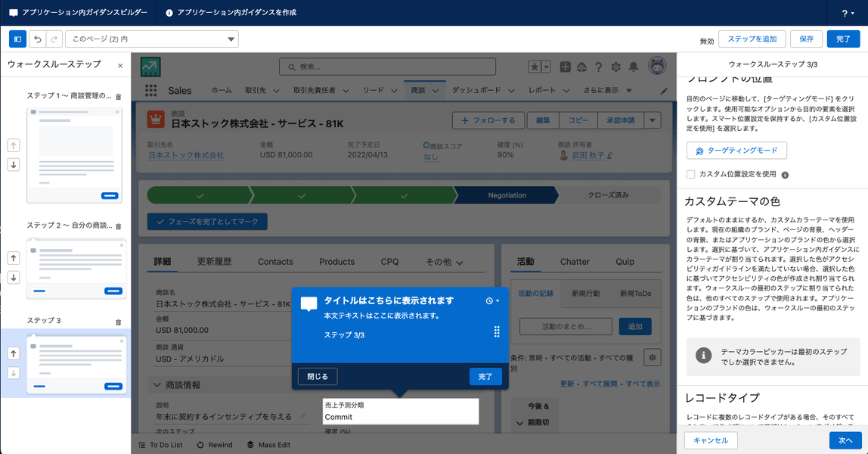The width and height of the screenshot is (868, 454).
Task: Click the favorites star icon
Action: pos(535,67)
